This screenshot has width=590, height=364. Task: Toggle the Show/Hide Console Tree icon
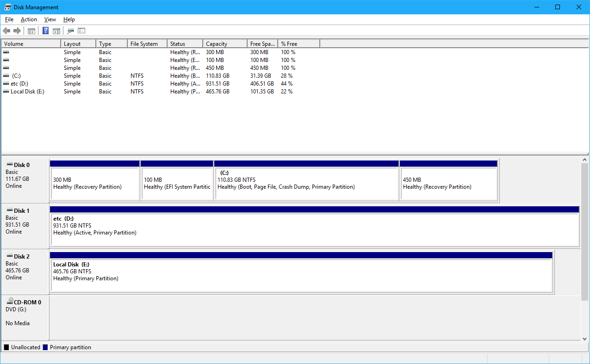[x=31, y=31]
